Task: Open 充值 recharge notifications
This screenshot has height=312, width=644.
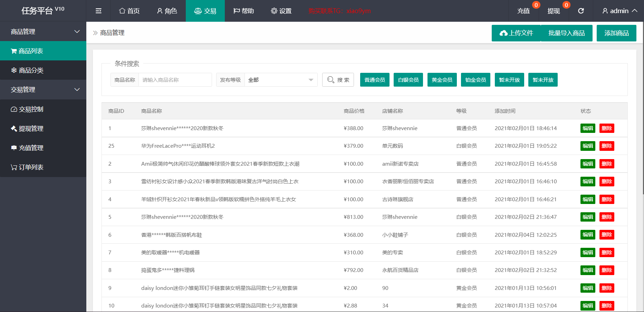Action: [x=523, y=11]
